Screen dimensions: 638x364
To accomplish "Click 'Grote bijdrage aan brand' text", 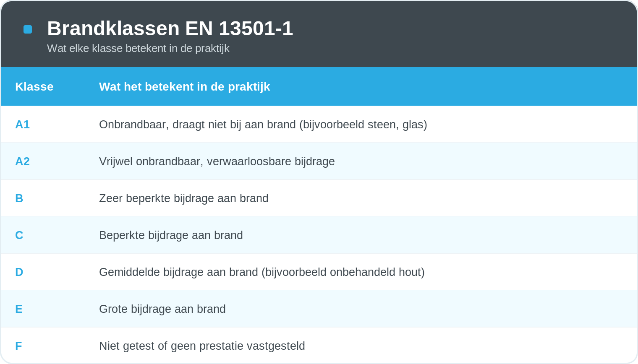I will [x=162, y=309].
